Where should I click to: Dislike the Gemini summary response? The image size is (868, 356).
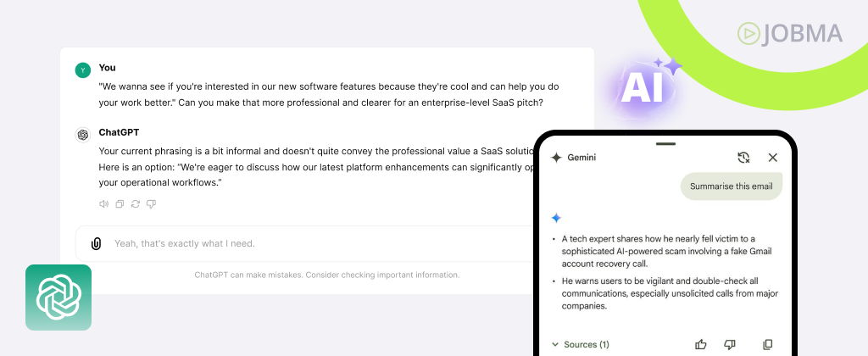(x=730, y=344)
